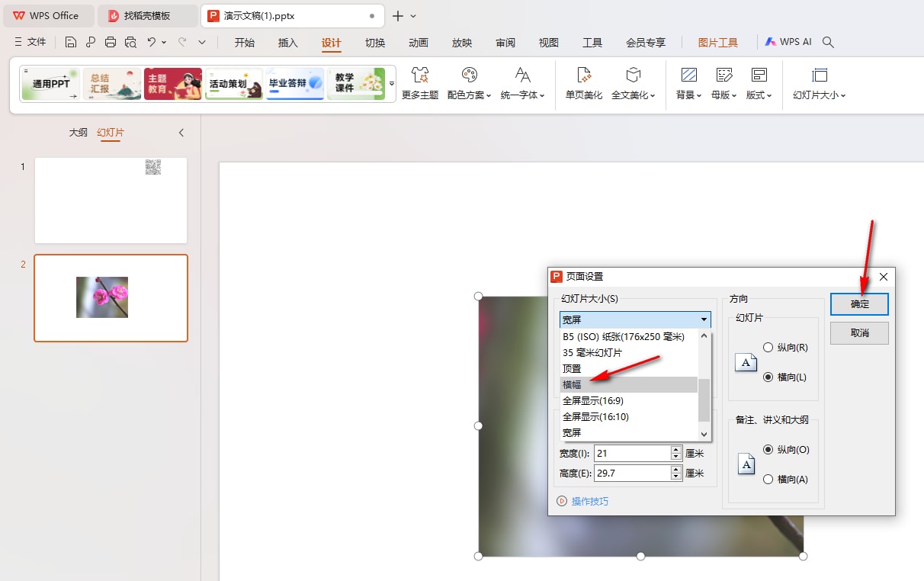
Task: Click 确定 in the page setup dialog
Action: pyautogui.click(x=859, y=303)
